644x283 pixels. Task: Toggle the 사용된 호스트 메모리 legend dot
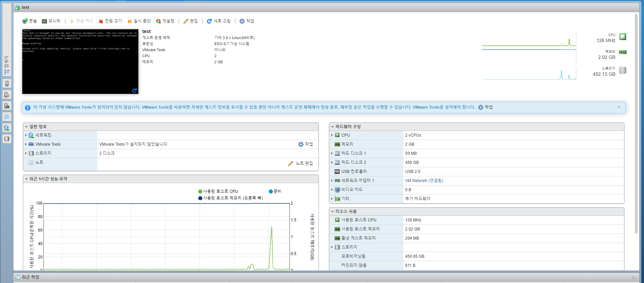pos(200,198)
